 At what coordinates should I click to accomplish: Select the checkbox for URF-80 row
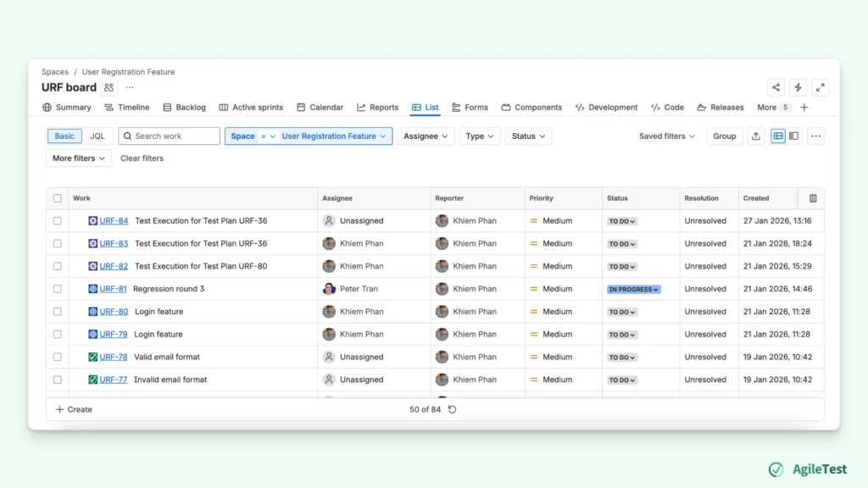coord(57,312)
